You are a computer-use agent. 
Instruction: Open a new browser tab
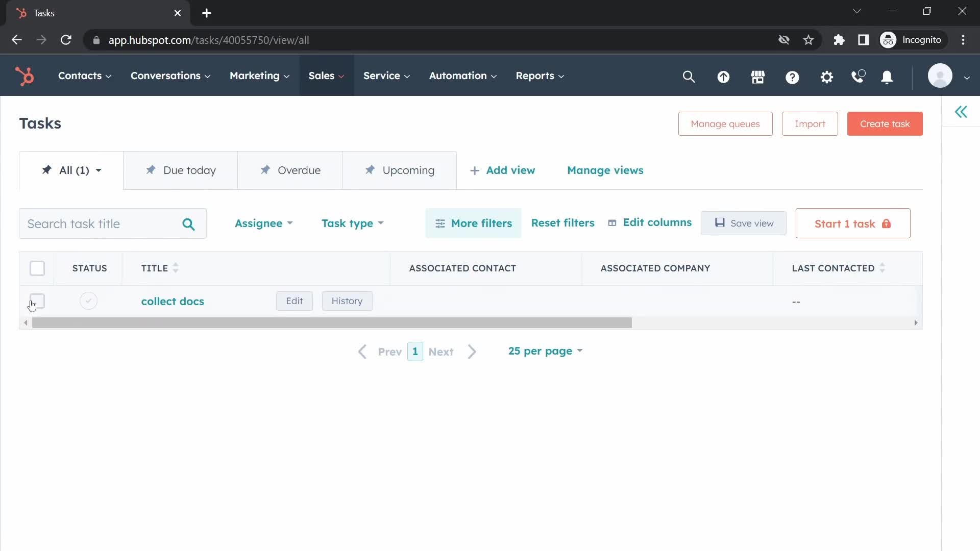point(206,13)
